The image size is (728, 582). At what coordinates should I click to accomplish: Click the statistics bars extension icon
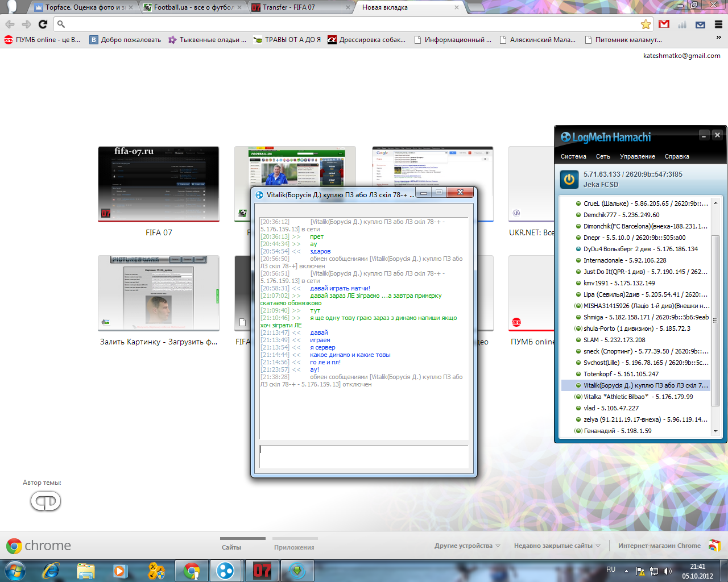(682, 24)
